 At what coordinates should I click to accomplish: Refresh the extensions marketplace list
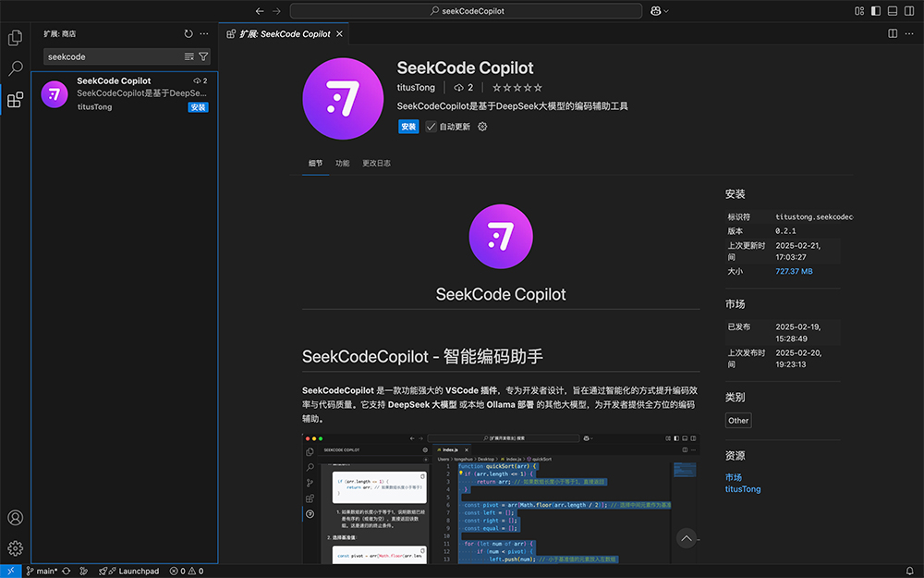pos(188,33)
